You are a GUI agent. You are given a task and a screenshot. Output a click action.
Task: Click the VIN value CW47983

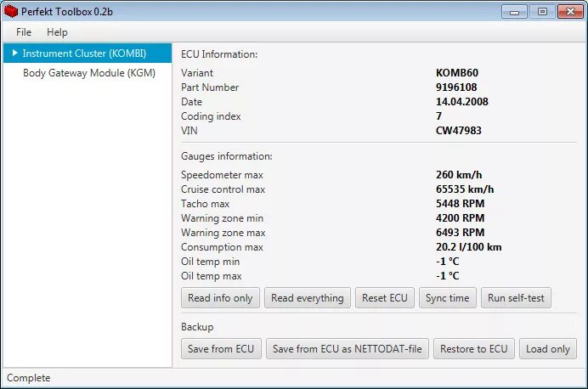[x=458, y=131]
